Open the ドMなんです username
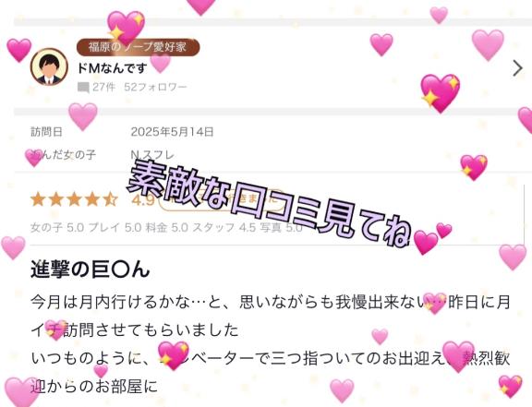 112,68
